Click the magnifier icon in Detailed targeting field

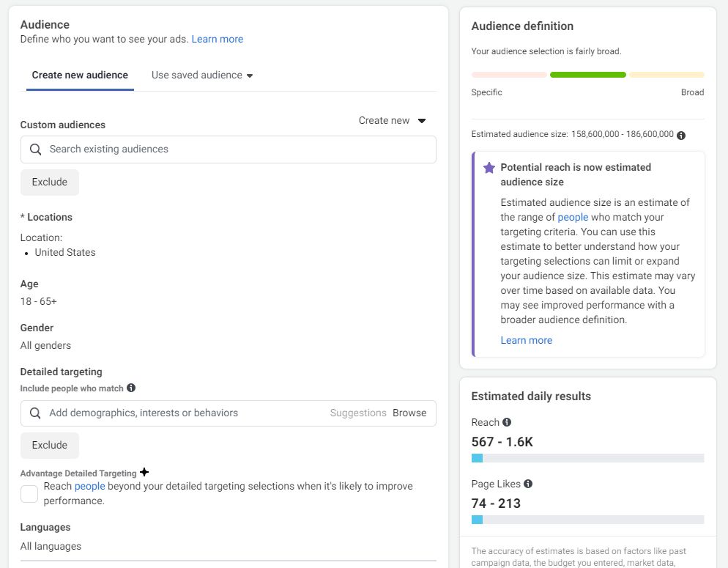(x=35, y=413)
